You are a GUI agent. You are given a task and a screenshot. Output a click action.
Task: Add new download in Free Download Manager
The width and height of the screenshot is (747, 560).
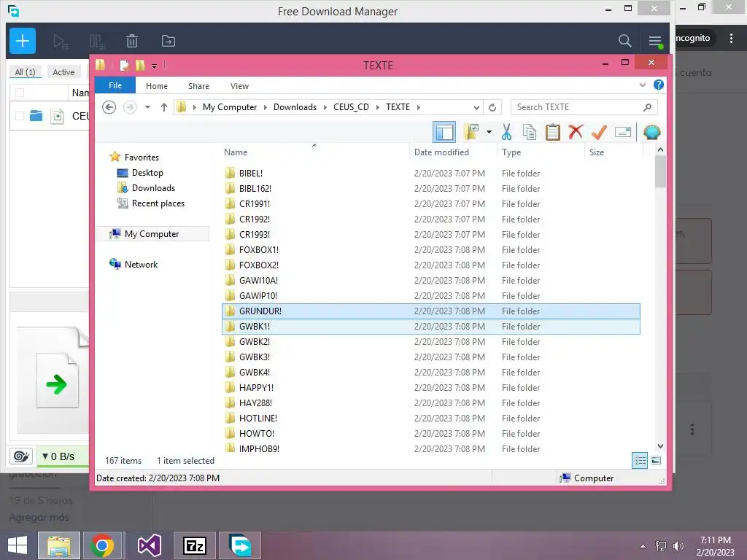coord(23,41)
